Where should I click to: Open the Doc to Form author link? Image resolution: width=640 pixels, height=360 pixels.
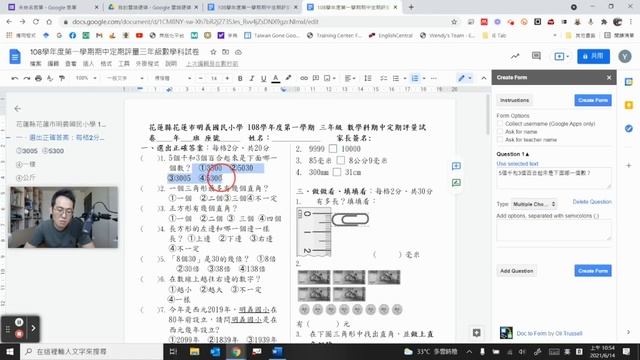click(x=549, y=333)
